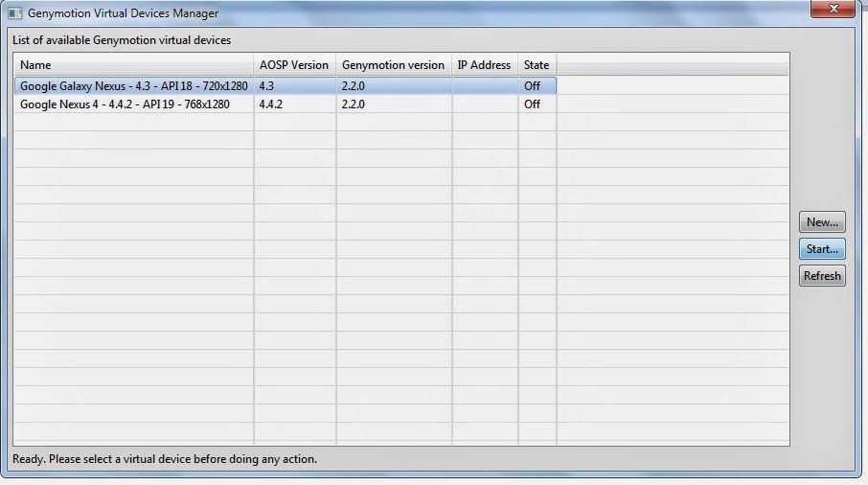Click the IP Address column header

click(485, 65)
